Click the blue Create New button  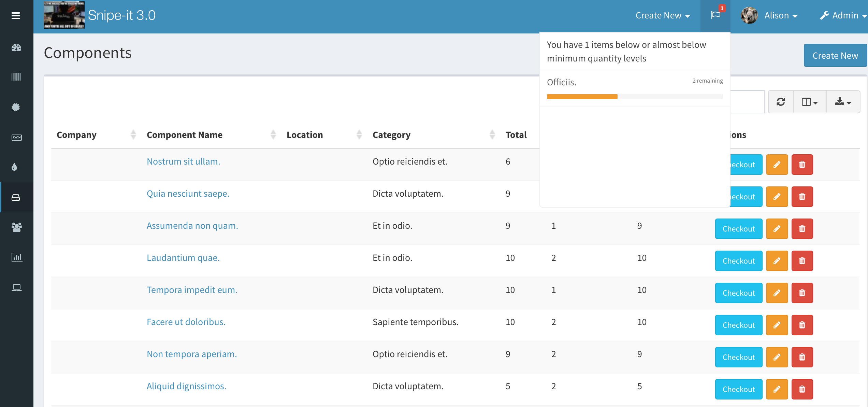[835, 55]
